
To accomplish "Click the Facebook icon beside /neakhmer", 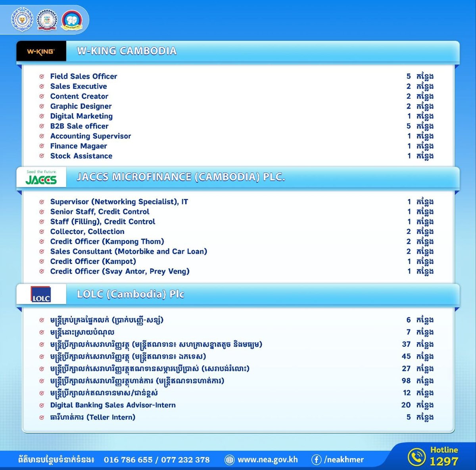I will (x=316, y=460).
